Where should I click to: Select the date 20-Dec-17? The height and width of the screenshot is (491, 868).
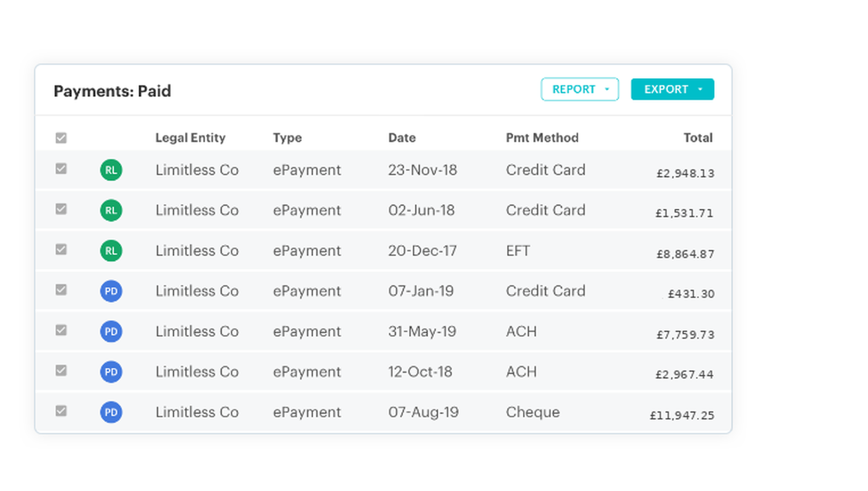(x=423, y=251)
